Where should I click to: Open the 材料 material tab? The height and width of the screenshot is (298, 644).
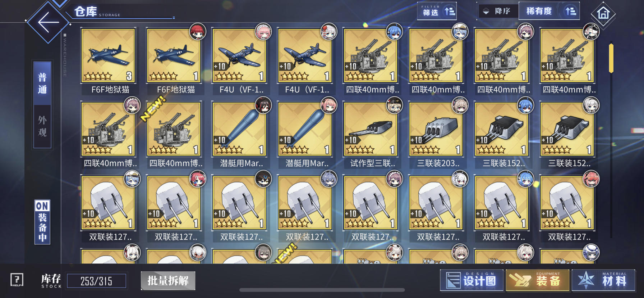click(x=604, y=280)
